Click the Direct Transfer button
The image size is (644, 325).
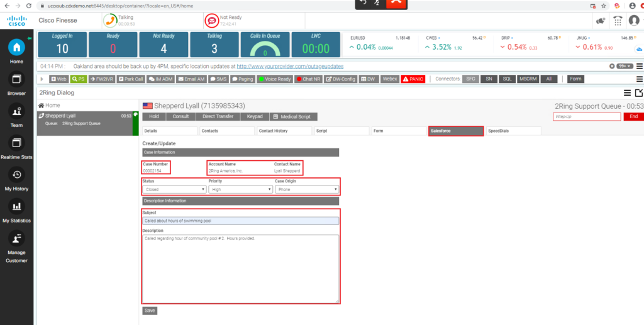(218, 116)
